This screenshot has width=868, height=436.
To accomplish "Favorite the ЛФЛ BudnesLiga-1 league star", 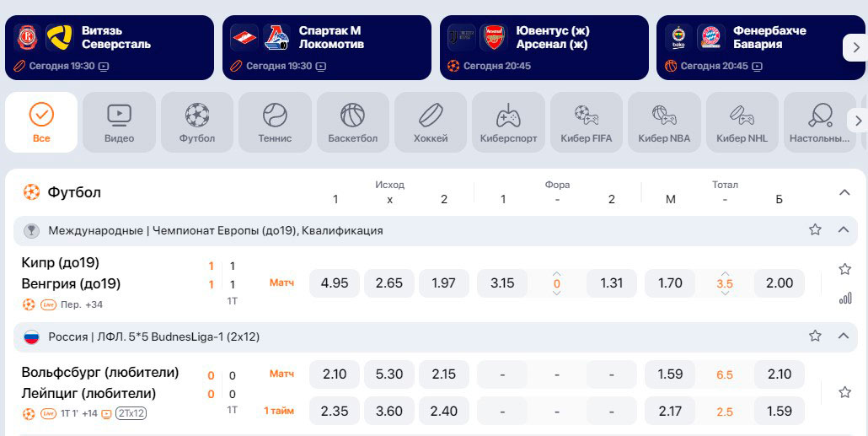I will [x=815, y=336].
